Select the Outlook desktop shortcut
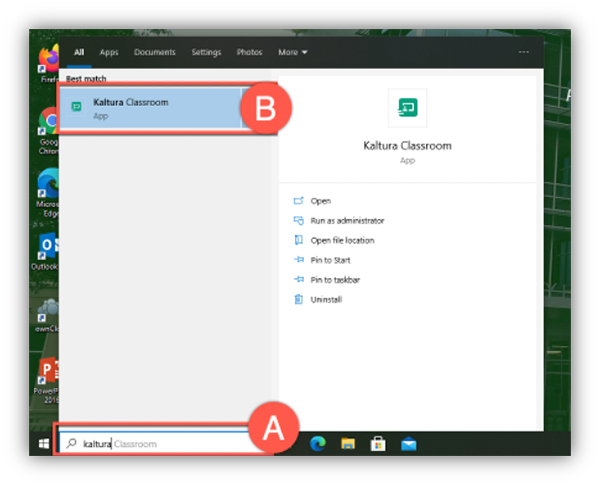The image size is (600, 485). tap(47, 247)
